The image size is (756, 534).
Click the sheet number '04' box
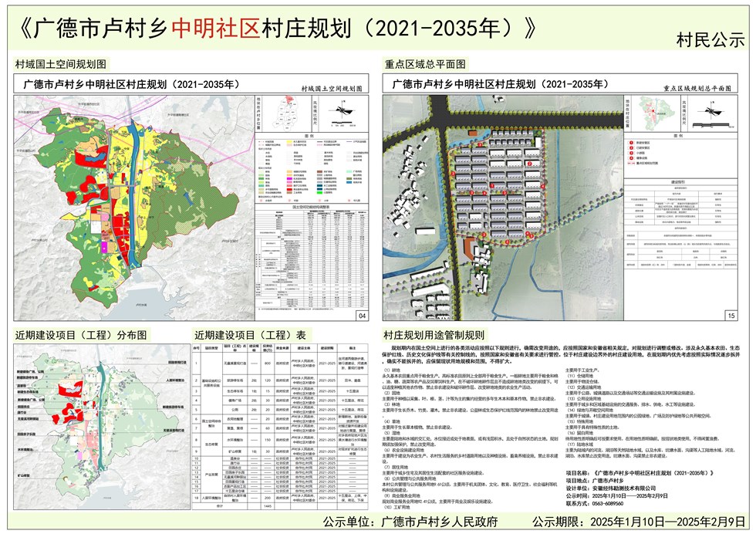(x=362, y=316)
